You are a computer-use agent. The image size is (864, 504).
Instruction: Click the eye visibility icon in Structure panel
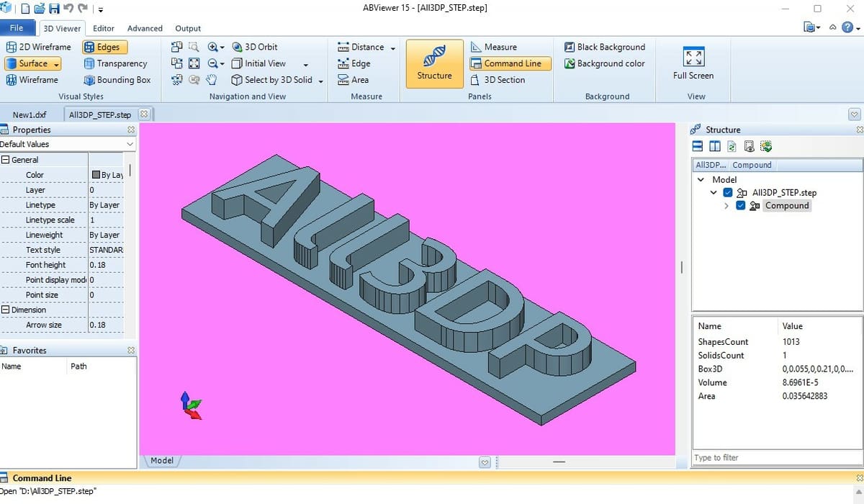click(749, 146)
